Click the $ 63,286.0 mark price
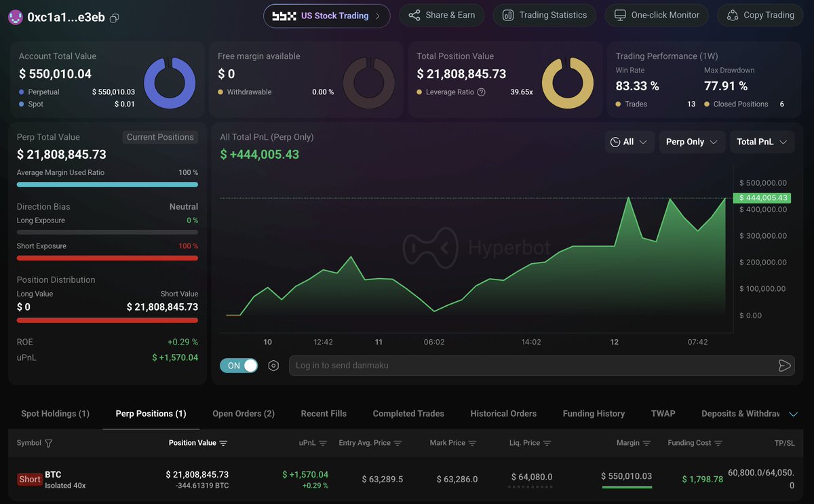The width and height of the screenshot is (814, 504). coord(457,479)
